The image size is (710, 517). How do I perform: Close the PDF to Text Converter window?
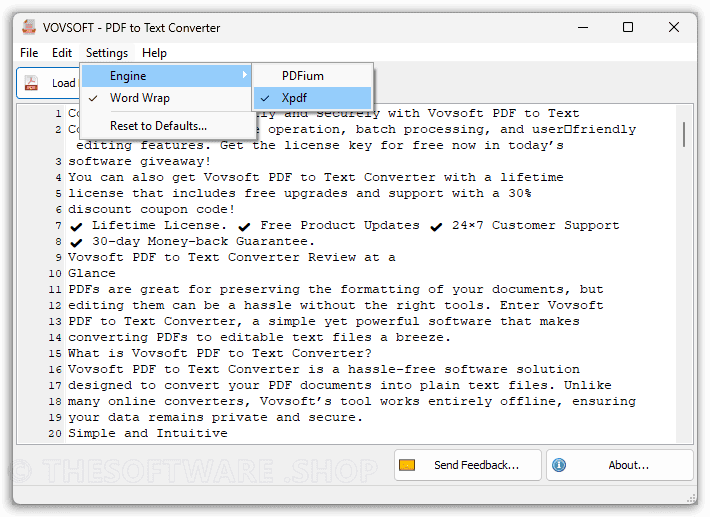(674, 28)
